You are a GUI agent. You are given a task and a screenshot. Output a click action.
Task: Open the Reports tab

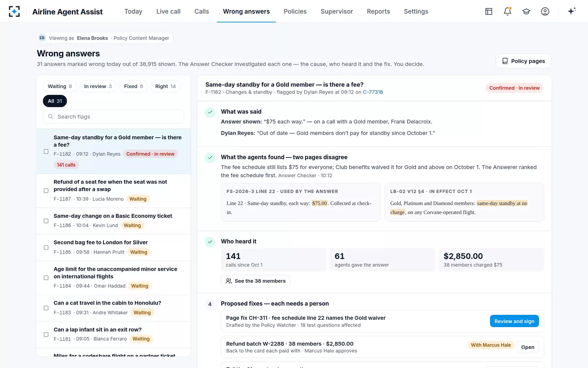click(x=379, y=11)
